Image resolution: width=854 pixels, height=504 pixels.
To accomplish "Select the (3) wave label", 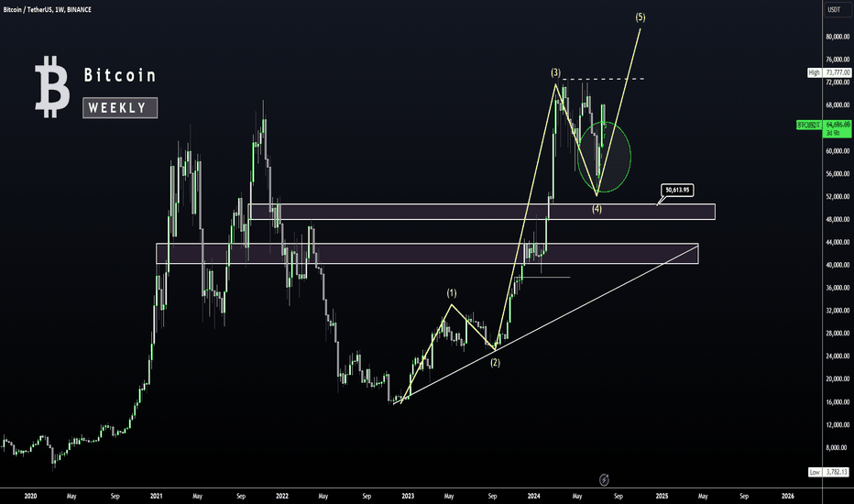I will (x=555, y=72).
